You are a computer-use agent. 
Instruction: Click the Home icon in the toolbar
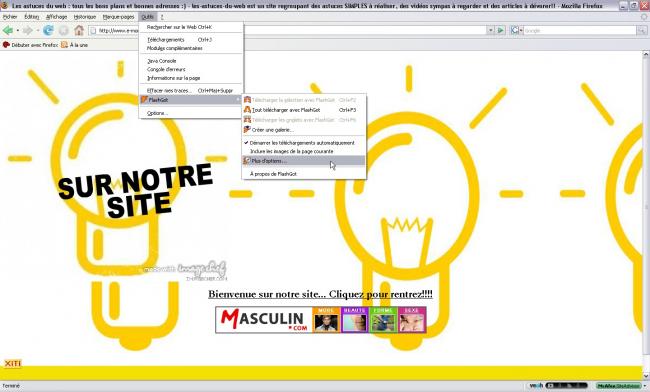tap(79, 30)
